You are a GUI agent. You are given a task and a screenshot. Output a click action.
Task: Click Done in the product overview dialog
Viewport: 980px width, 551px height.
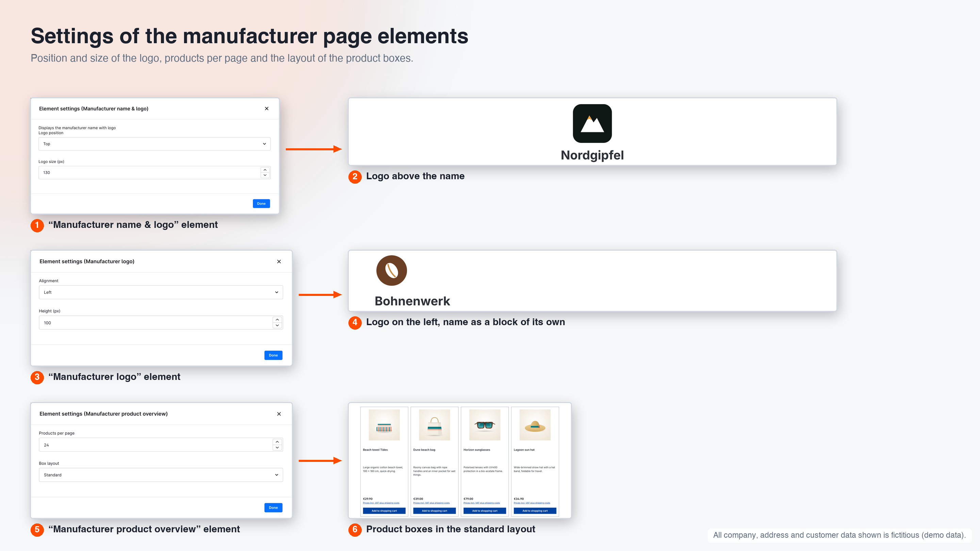(273, 508)
